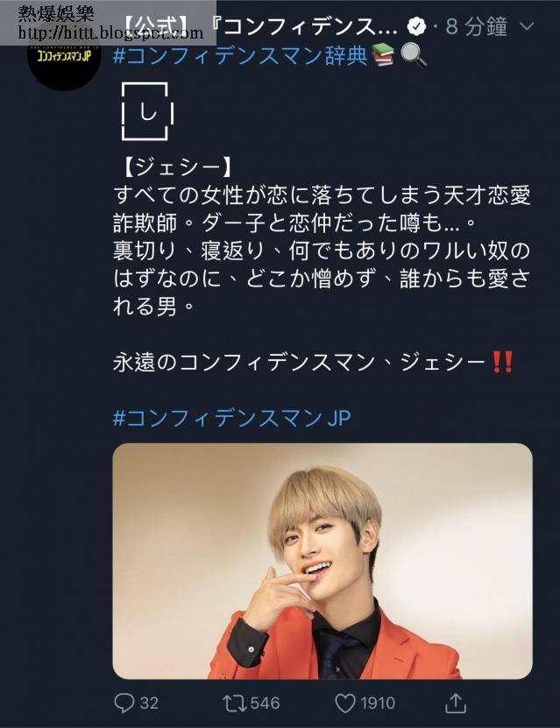Image resolution: width=560 pixels, height=728 pixels.
Task: Open hashtag #コンフィデンスマン辞典
Action: point(240,56)
